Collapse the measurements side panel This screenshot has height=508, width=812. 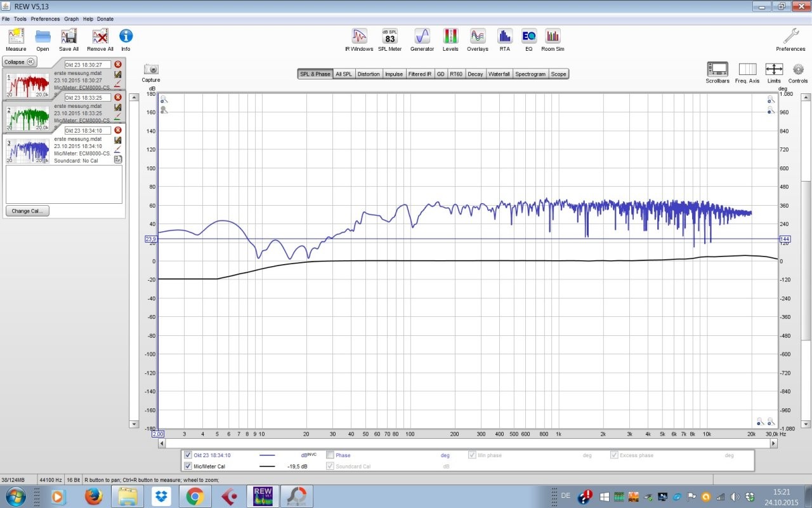pos(20,62)
